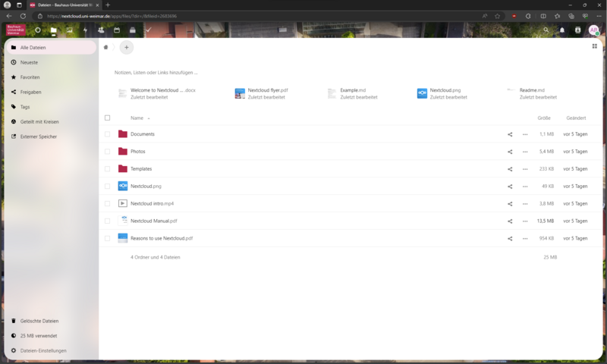Check the Documents row checkbox

pyautogui.click(x=107, y=134)
